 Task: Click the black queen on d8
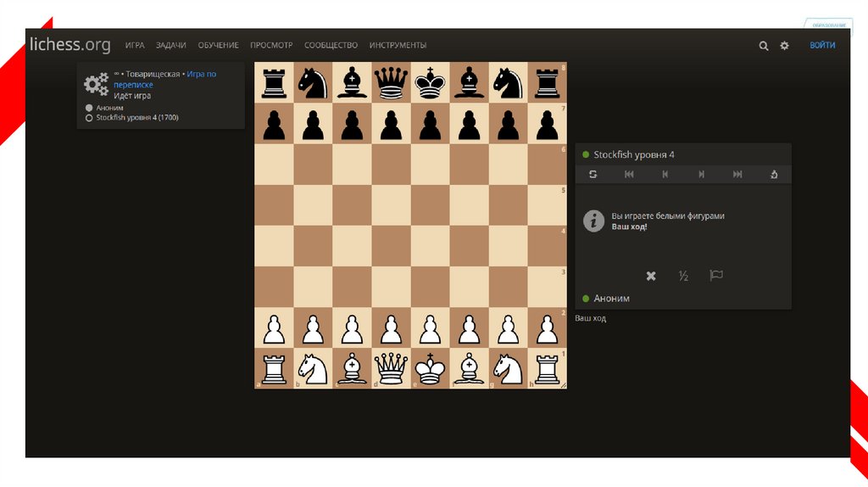(x=391, y=82)
